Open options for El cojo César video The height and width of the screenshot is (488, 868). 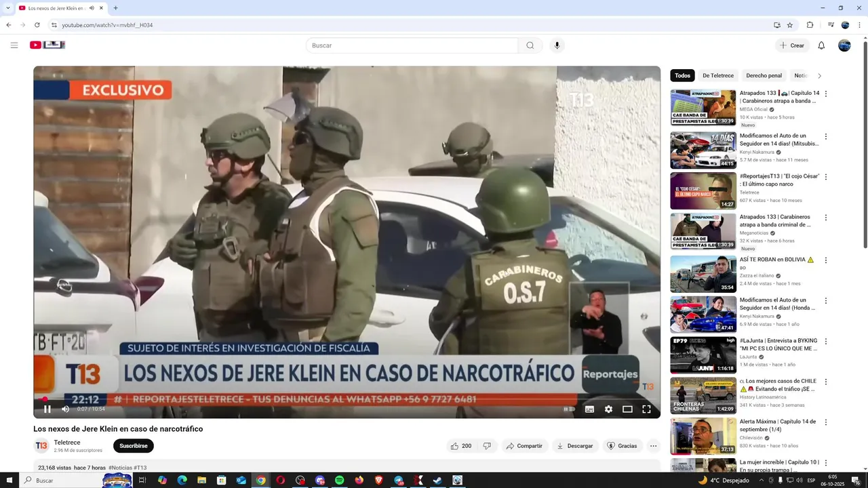826,177
